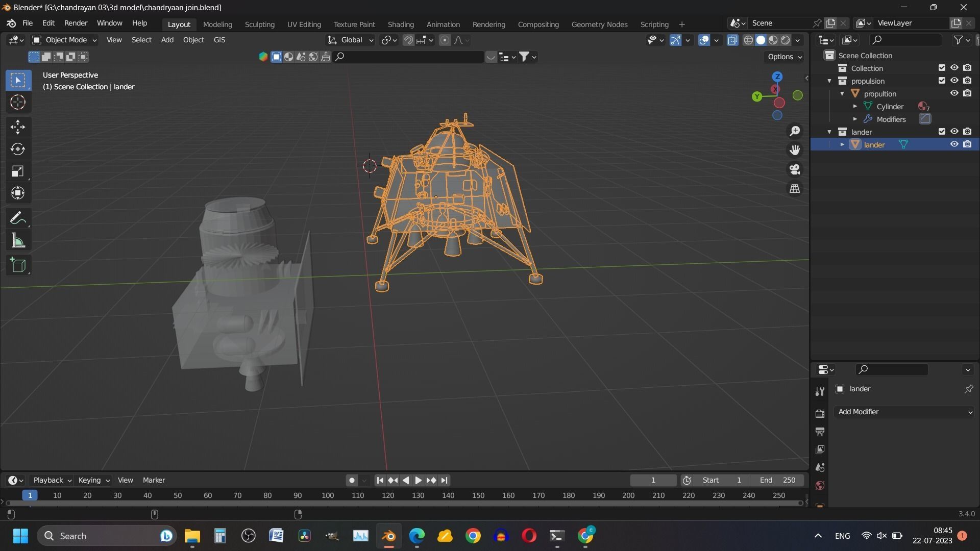Activate the Annotate pencil tool
This screenshot has width=980, height=551.
18,218
